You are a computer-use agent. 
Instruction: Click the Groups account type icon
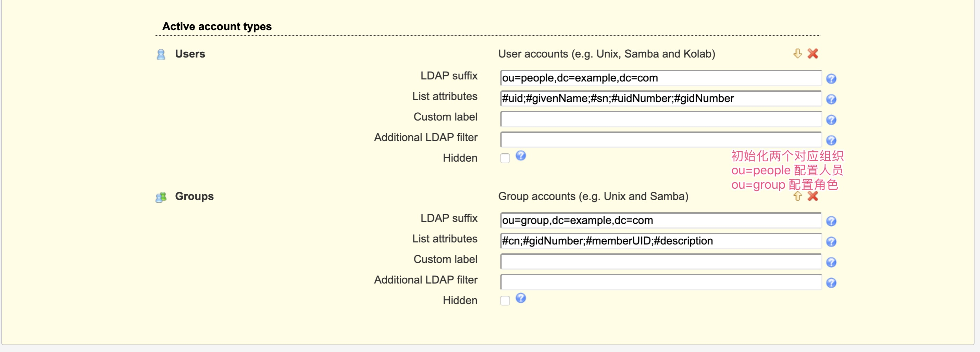(x=161, y=197)
